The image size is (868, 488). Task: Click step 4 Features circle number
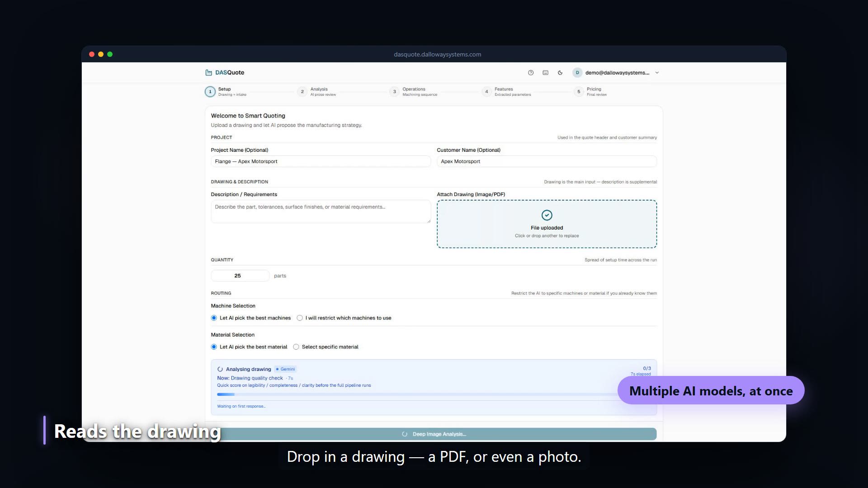pos(486,92)
